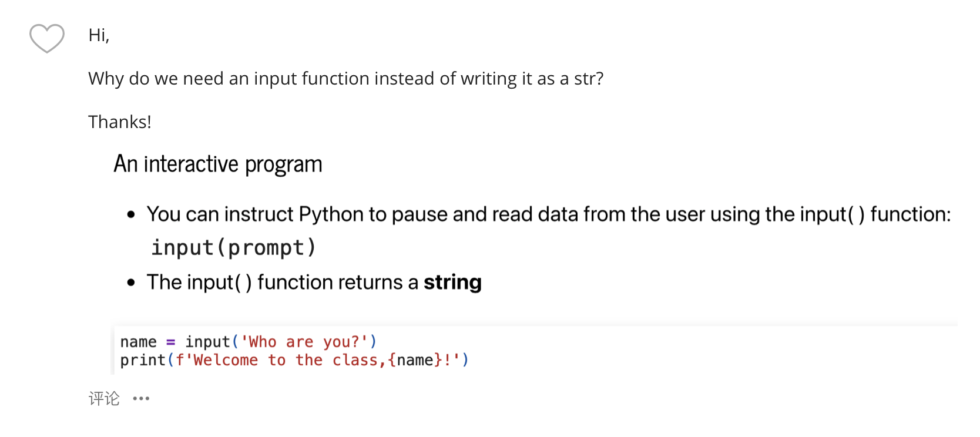Screen dimensions: 980x437
Task: Select the 'An interactive program' slide heading
Action: (217, 164)
